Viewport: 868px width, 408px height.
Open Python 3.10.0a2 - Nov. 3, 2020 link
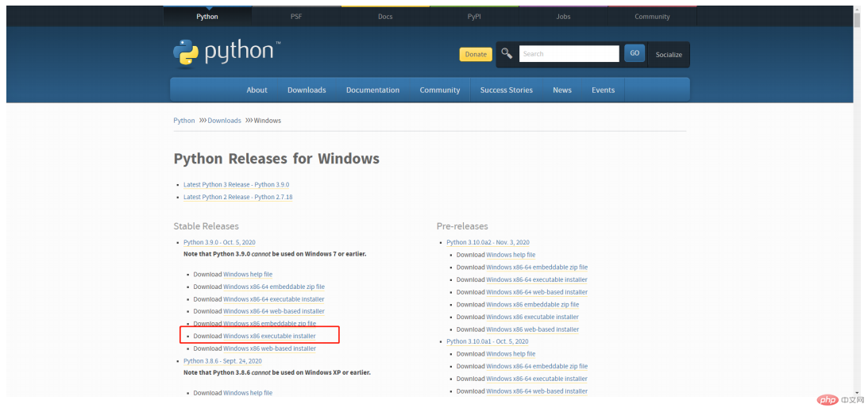point(488,242)
